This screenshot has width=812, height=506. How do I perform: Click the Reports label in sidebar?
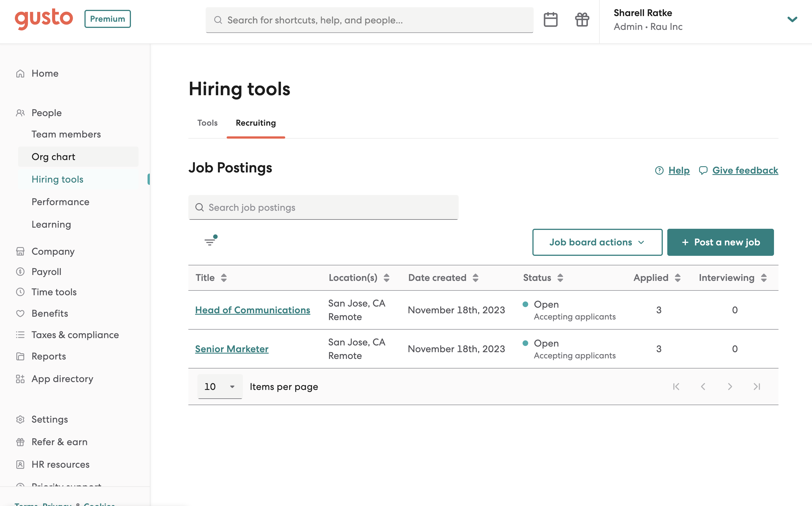tap(49, 356)
